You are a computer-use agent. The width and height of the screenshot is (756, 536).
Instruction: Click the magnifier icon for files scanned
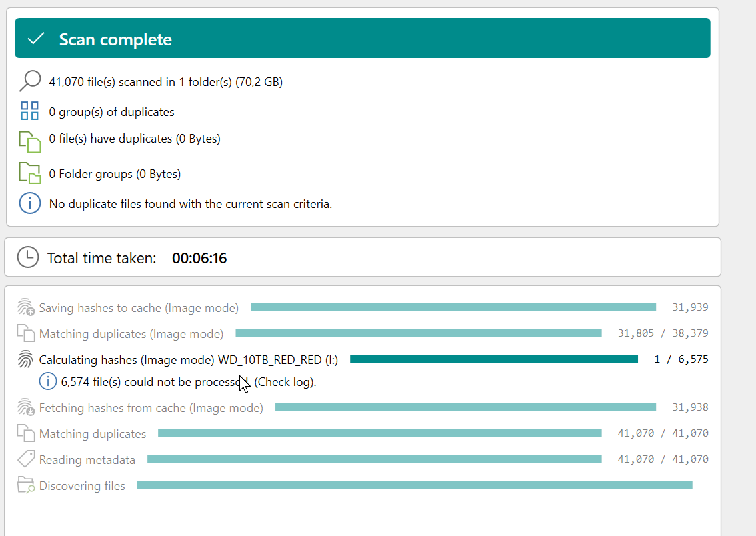click(29, 81)
